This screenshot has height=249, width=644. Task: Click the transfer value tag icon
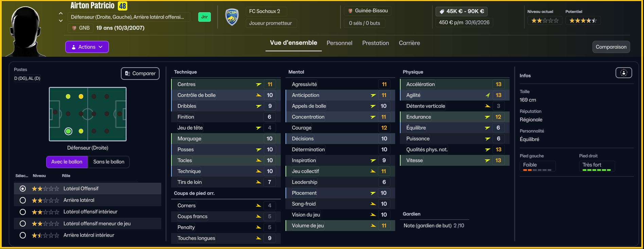point(442,12)
